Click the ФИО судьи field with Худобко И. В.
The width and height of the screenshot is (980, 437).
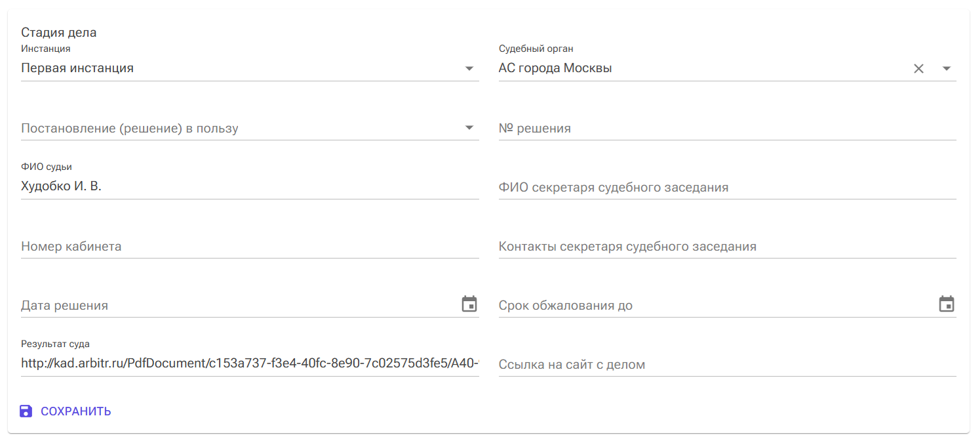pos(249,187)
